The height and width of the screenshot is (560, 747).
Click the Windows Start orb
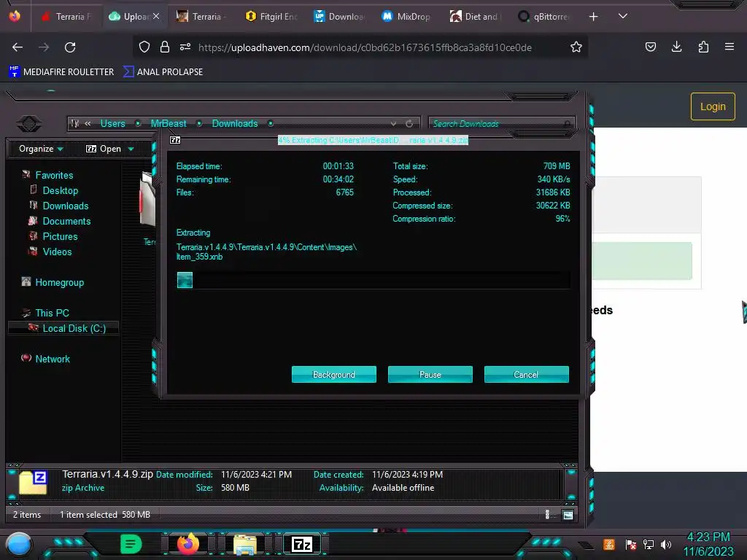[x=19, y=544]
